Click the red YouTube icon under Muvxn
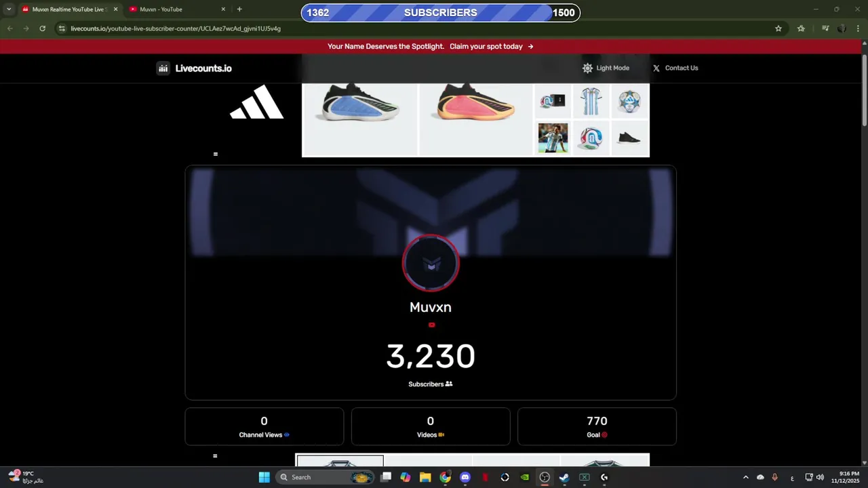Image resolution: width=868 pixels, height=488 pixels. click(431, 325)
